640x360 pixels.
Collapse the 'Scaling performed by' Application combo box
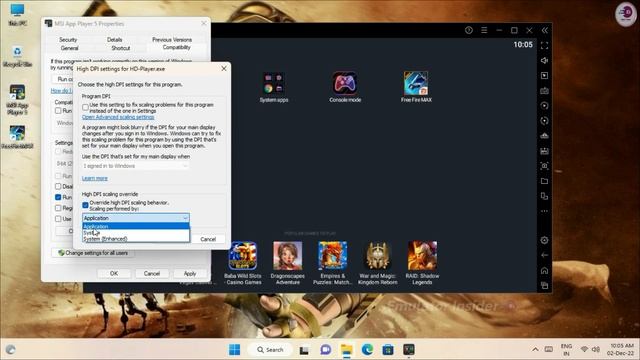(x=136, y=218)
